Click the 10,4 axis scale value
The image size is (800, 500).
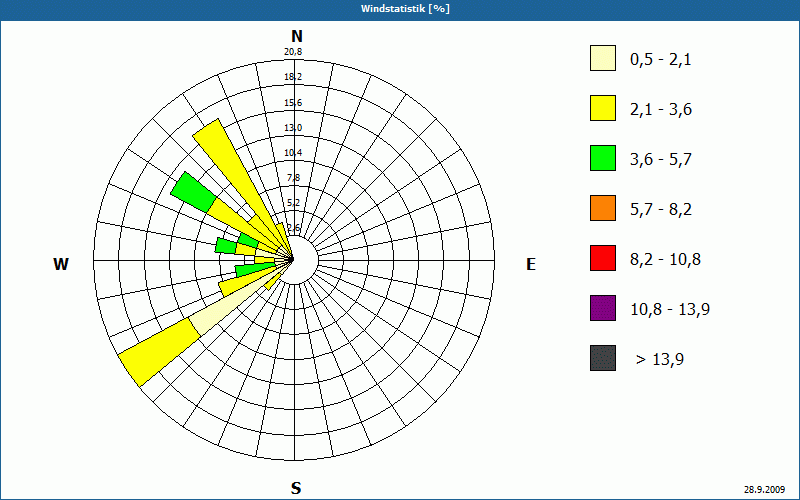tap(293, 153)
